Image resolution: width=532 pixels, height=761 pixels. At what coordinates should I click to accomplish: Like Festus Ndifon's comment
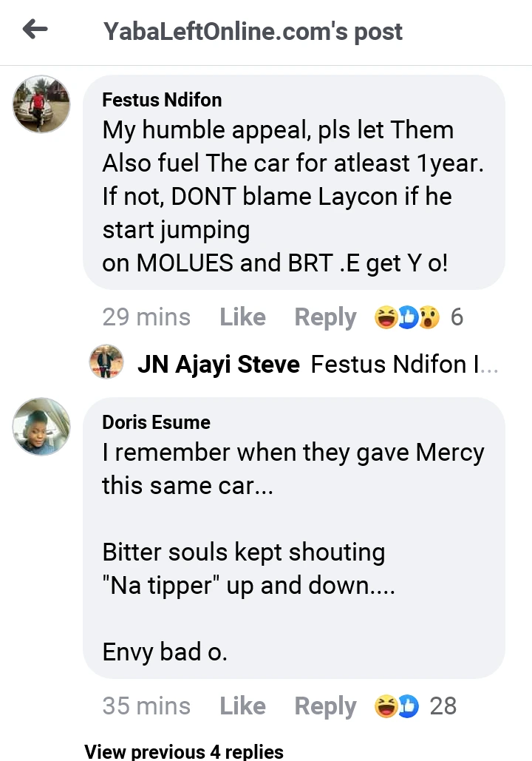pos(242,317)
